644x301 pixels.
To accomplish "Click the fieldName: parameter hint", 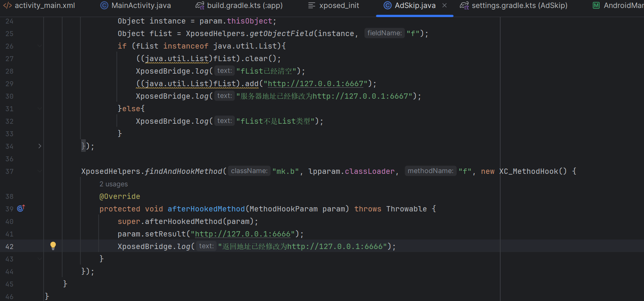I will pos(385,33).
